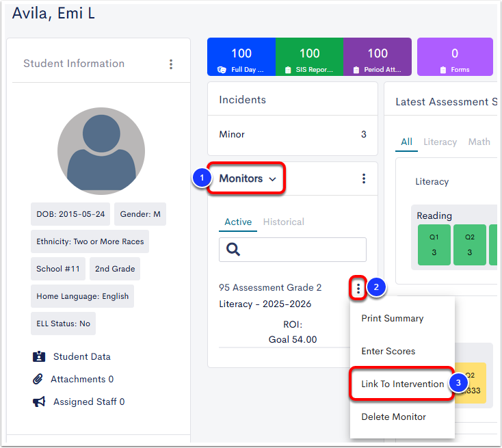Click the SIS Report clipboard icon
The height and width of the screenshot is (448, 502).
coord(288,70)
